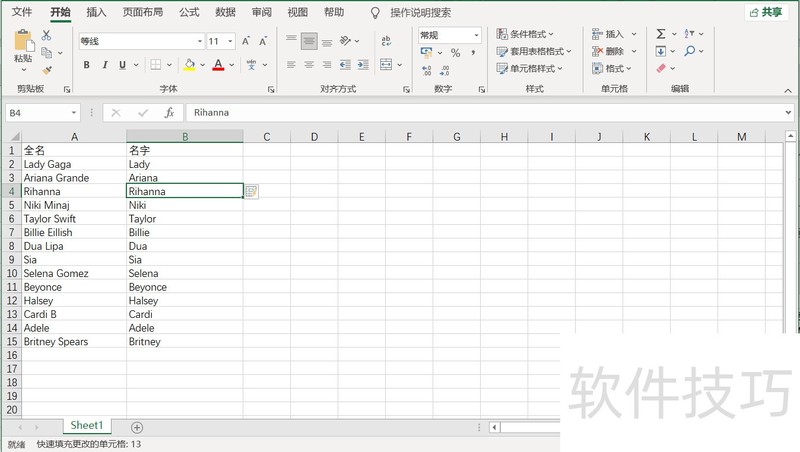The height and width of the screenshot is (452, 800).
Task: Add a new sheet
Action: tap(137, 428)
